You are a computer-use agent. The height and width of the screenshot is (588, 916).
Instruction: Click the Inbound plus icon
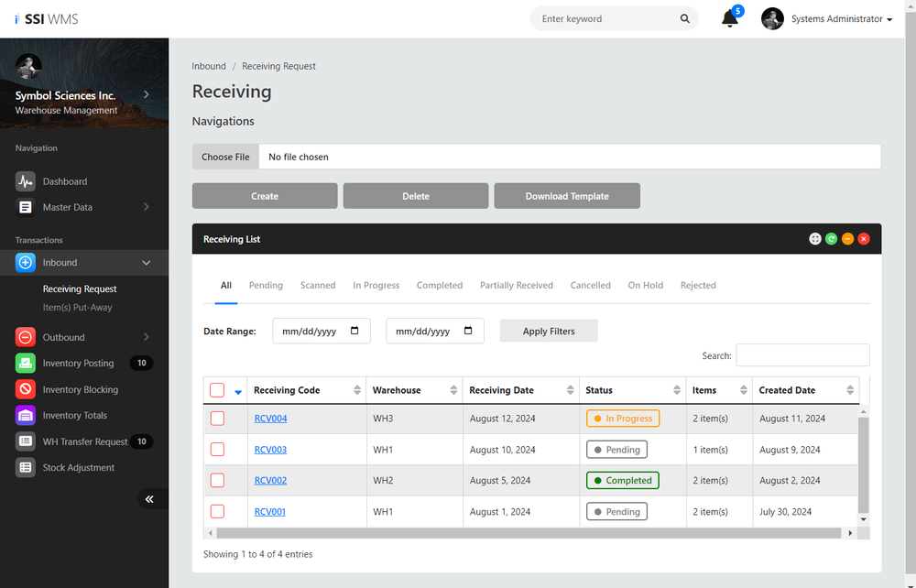pyautogui.click(x=26, y=262)
